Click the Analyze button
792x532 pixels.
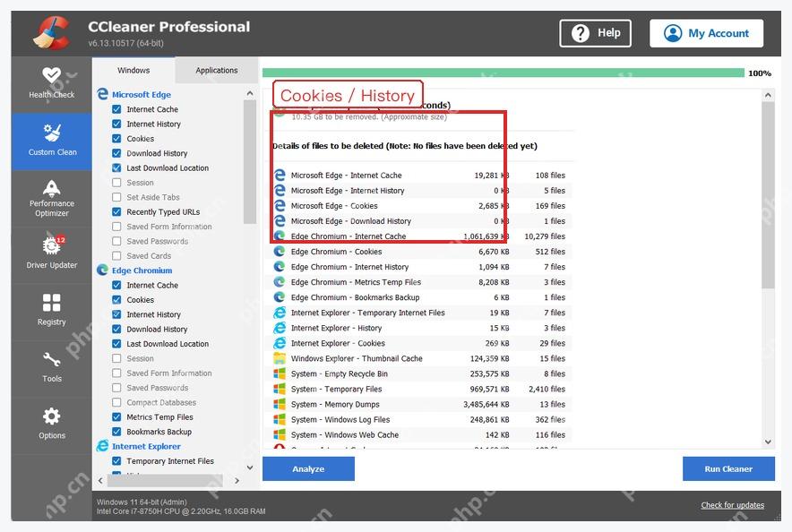(x=308, y=469)
